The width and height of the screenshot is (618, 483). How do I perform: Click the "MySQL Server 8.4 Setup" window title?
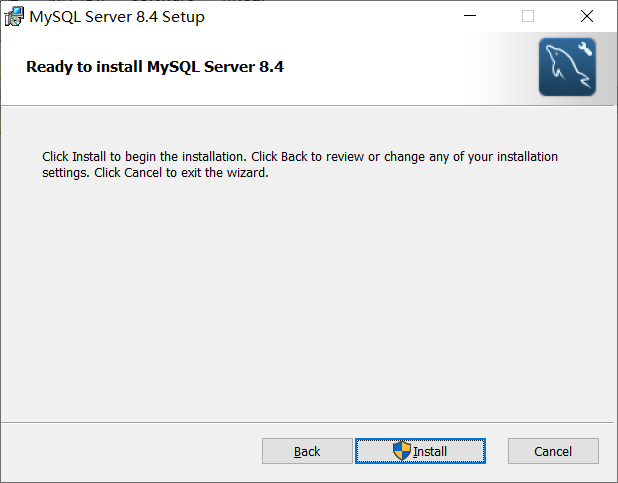coord(117,17)
